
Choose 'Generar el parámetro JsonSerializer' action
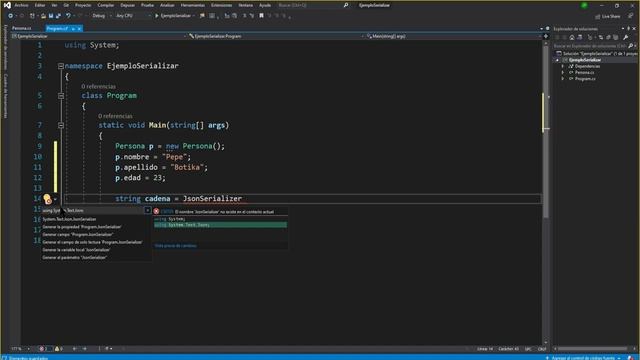coord(75,258)
